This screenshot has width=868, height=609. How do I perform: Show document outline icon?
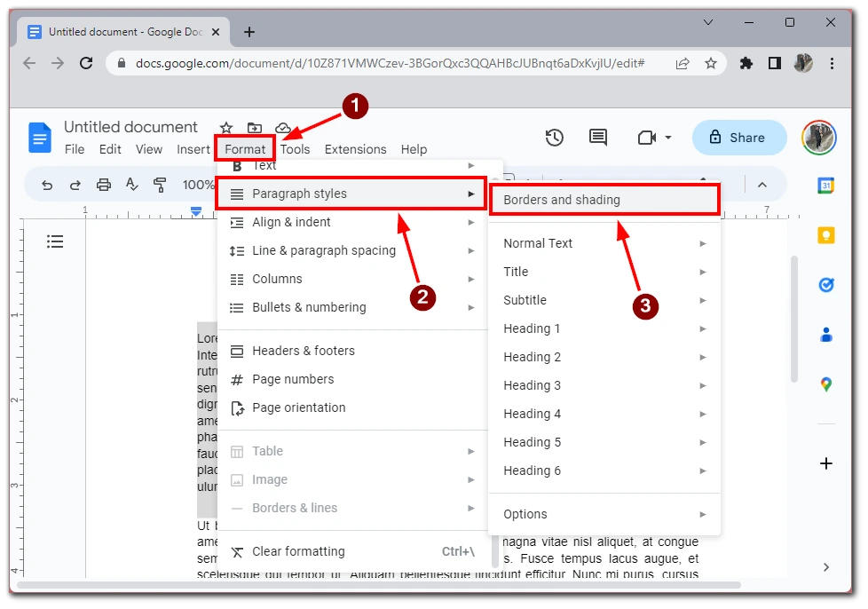pos(55,241)
